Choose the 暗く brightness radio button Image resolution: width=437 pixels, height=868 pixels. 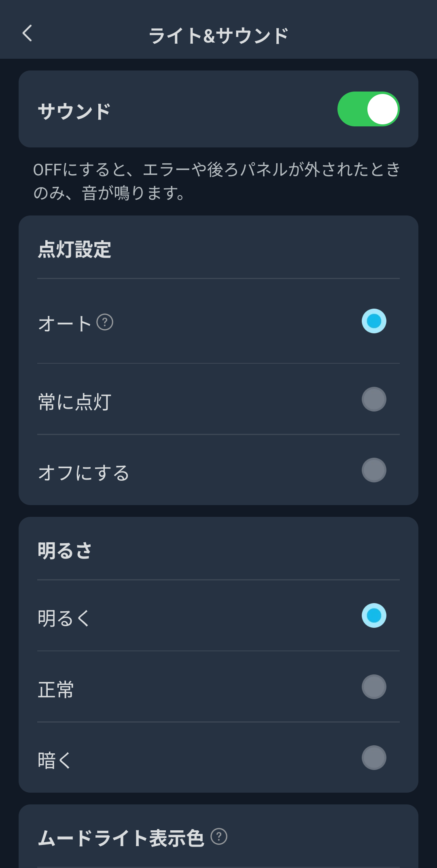(374, 758)
